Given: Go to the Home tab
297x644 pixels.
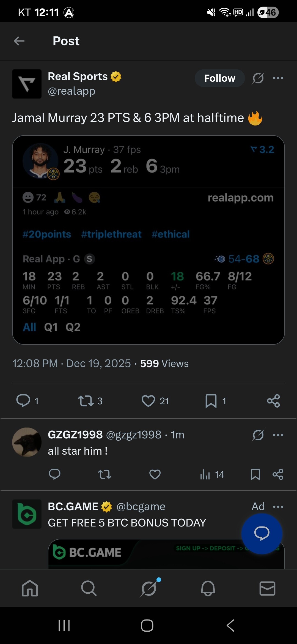Looking at the screenshot, I should coord(30,588).
